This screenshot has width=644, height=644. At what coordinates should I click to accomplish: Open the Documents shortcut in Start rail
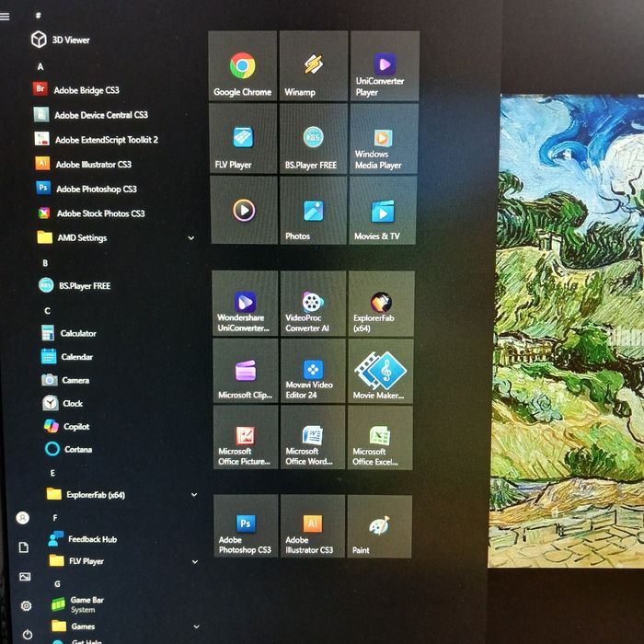click(24, 547)
